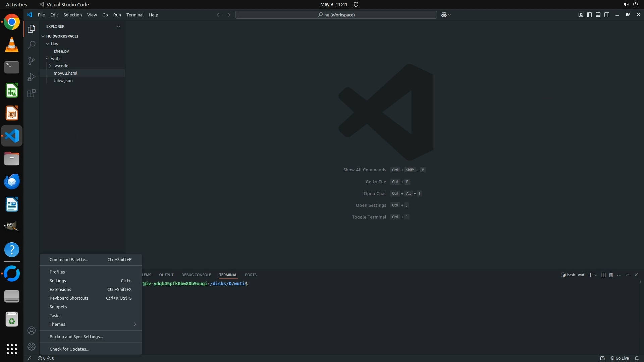Split the terminal with split icon
Viewport: 644px width, 362px height.
[x=603, y=275]
